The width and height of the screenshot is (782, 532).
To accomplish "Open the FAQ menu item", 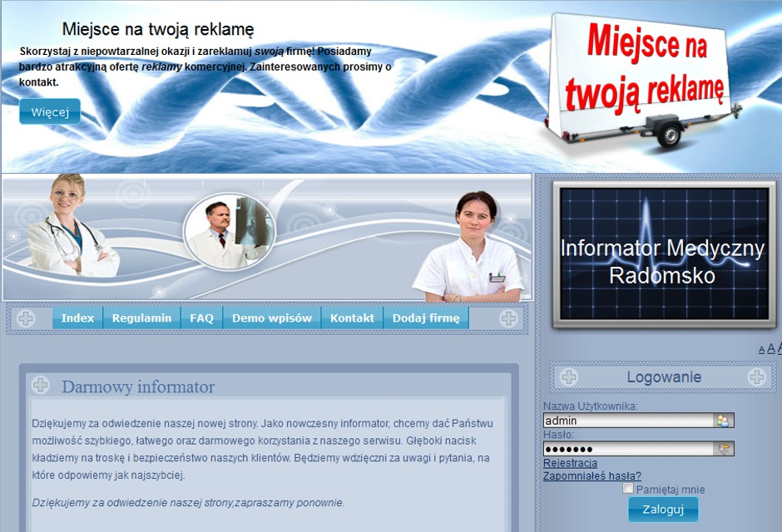I will (x=201, y=318).
